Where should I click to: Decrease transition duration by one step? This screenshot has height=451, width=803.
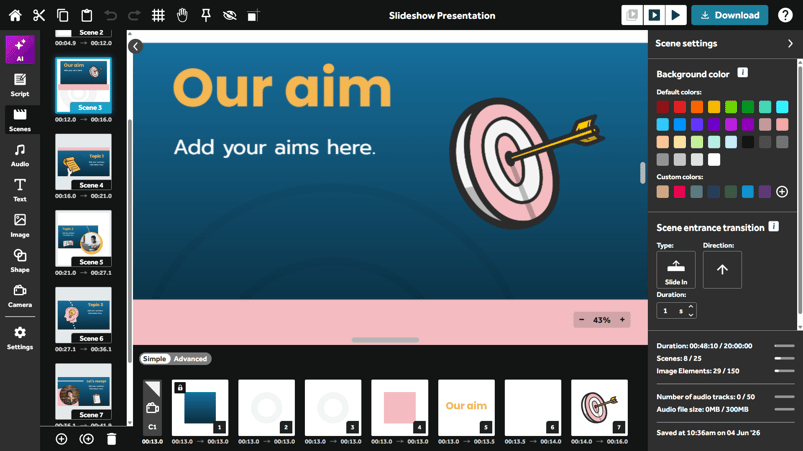[x=691, y=314]
